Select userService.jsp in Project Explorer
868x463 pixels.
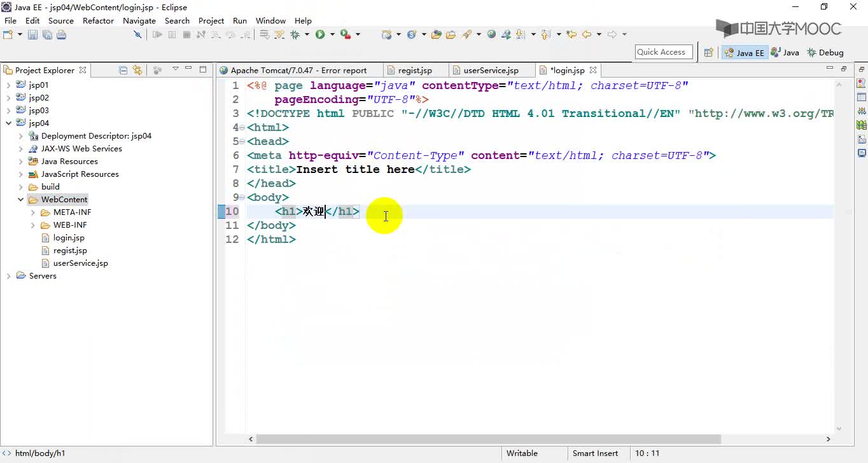pyautogui.click(x=80, y=263)
